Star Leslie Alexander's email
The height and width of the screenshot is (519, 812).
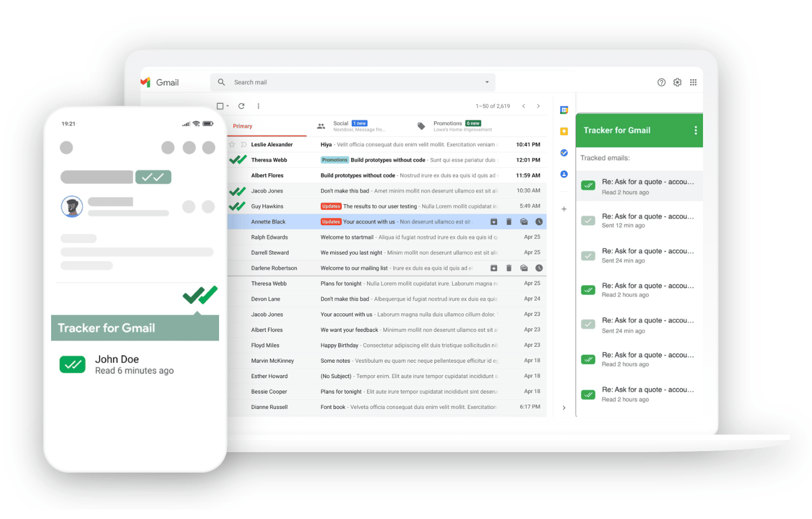pyautogui.click(x=232, y=144)
